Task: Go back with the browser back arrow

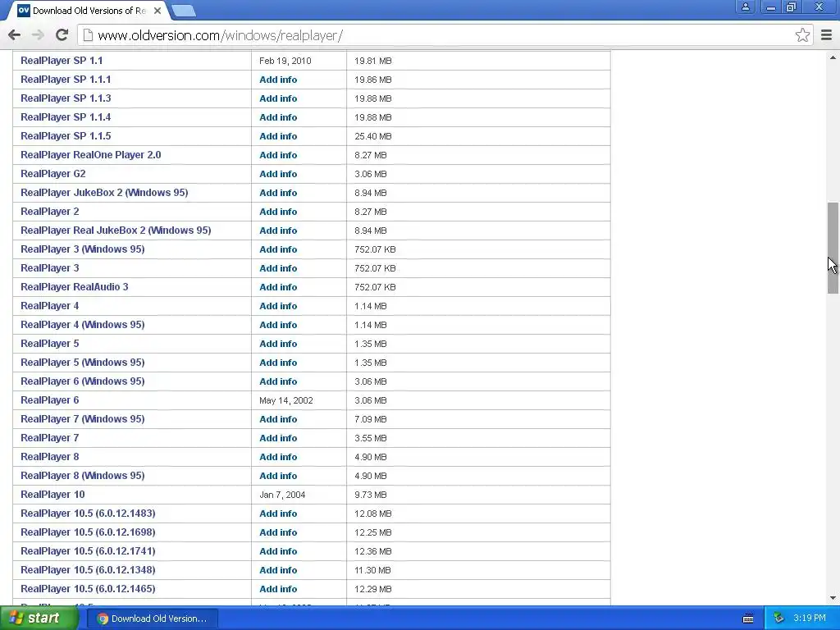Action: coord(15,35)
